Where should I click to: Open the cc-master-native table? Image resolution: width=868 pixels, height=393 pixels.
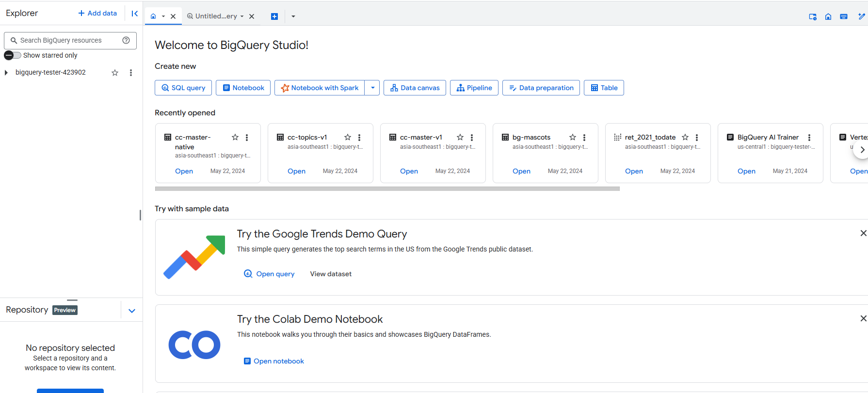pyautogui.click(x=184, y=171)
